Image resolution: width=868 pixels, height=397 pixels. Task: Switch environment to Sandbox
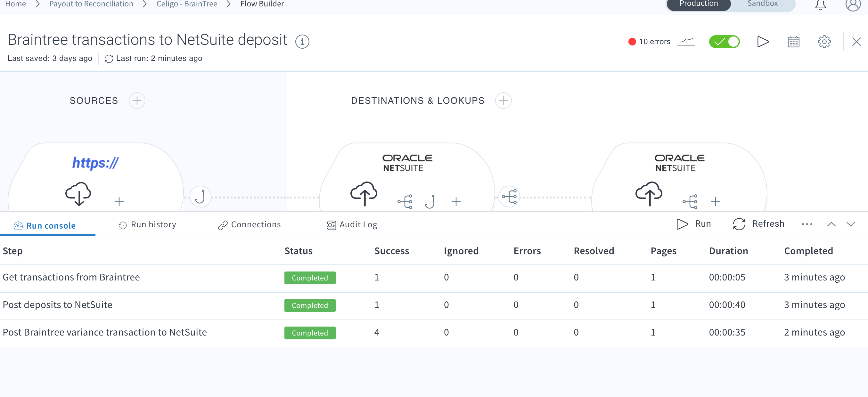(762, 4)
